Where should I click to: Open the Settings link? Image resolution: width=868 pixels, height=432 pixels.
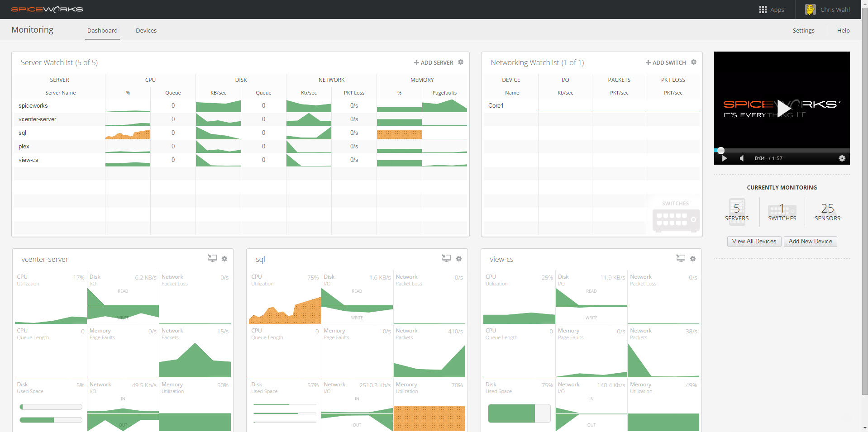803,30
